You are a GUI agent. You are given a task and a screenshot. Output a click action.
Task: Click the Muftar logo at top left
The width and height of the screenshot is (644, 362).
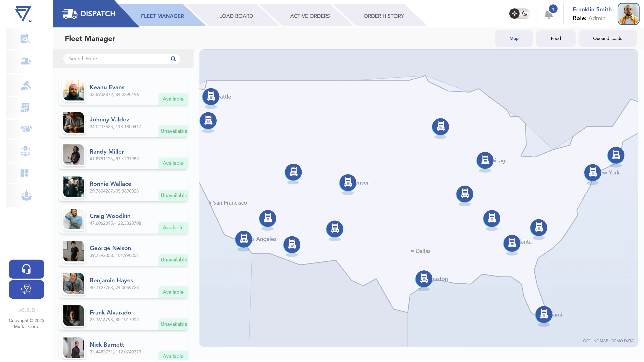pyautogui.click(x=23, y=14)
